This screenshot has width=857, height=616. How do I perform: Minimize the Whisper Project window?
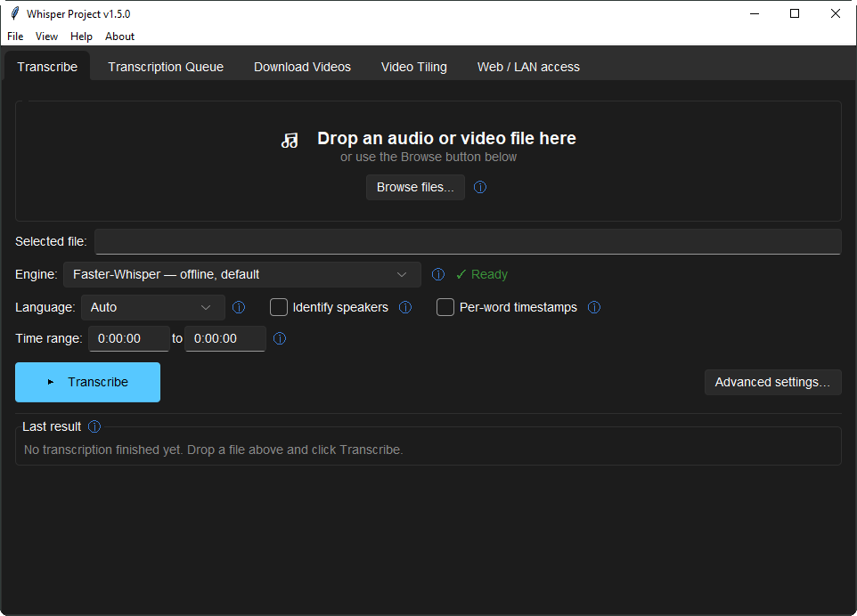755,13
